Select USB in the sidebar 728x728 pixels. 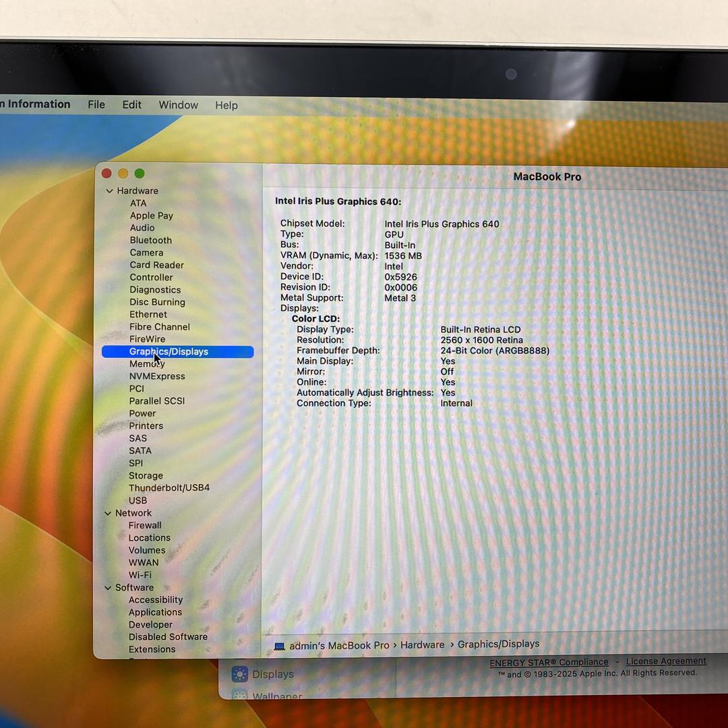click(x=138, y=500)
